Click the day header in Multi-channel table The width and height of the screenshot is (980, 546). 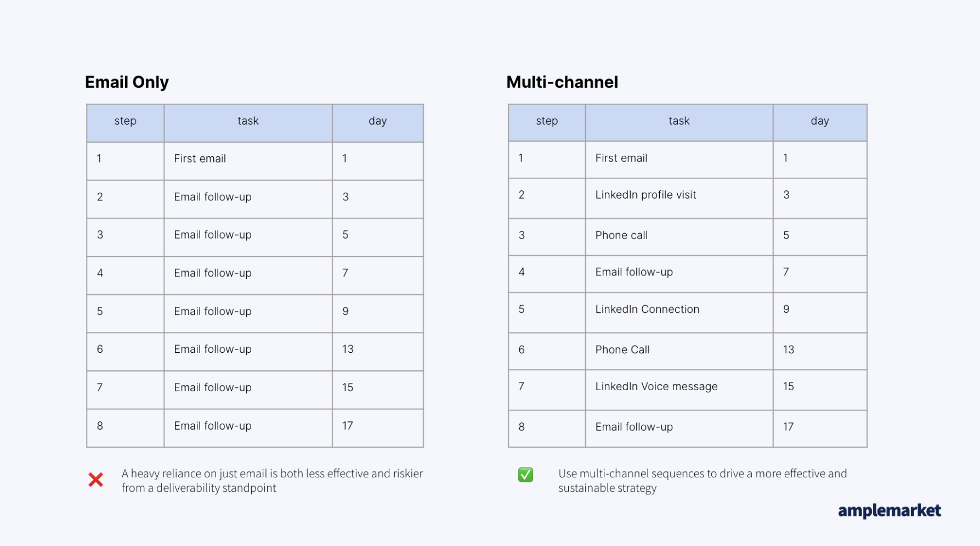pyautogui.click(x=820, y=122)
